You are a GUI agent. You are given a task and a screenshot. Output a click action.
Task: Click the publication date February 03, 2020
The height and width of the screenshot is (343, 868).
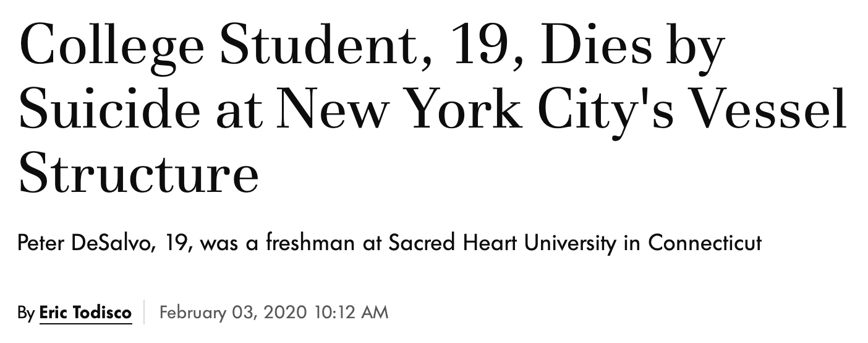coord(233,312)
